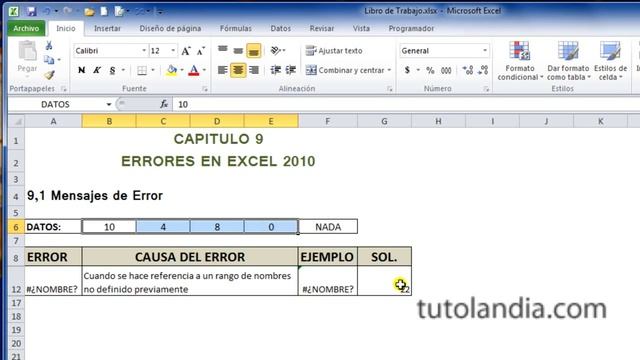Viewport: 640px width, 360px height.
Task: Click the formula bar showing 10
Action: coord(406,104)
